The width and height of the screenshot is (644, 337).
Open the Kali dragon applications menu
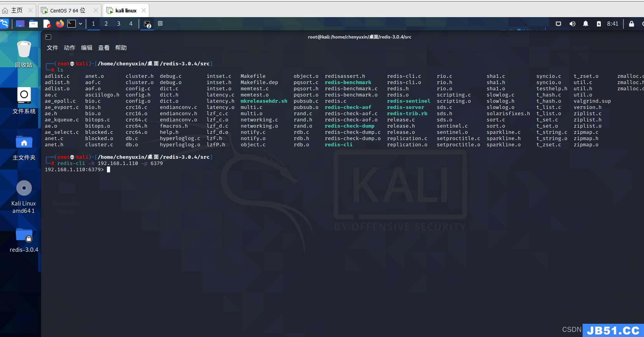[4, 24]
